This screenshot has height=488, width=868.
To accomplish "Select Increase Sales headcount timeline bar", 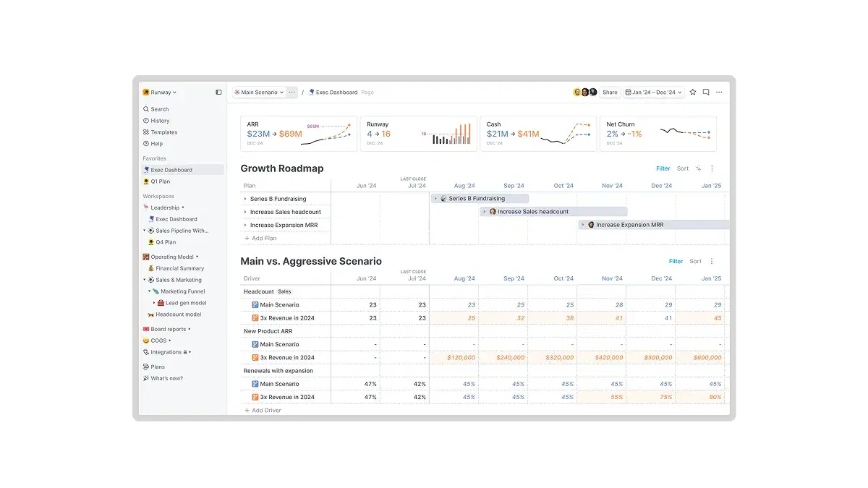I will [x=553, y=212].
